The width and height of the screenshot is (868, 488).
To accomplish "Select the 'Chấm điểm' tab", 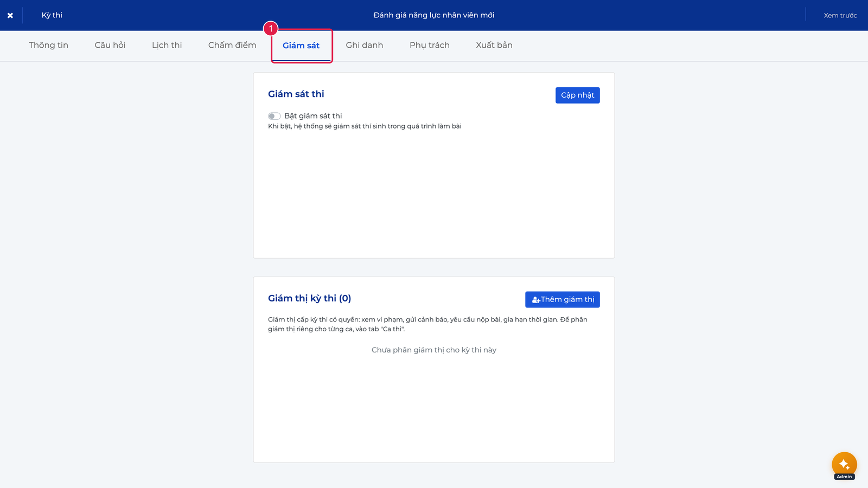I will (x=232, y=45).
